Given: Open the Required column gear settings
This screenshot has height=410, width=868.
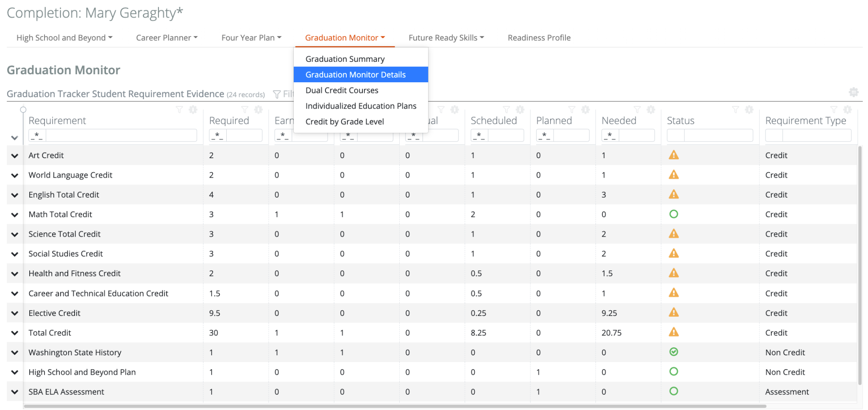Looking at the screenshot, I should click(258, 110).
